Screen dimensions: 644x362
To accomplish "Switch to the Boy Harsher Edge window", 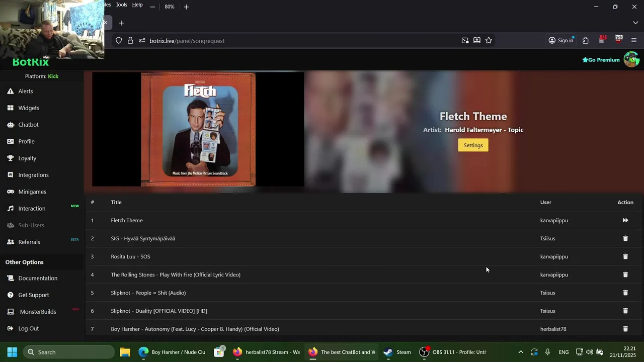I will coord(172,352).
